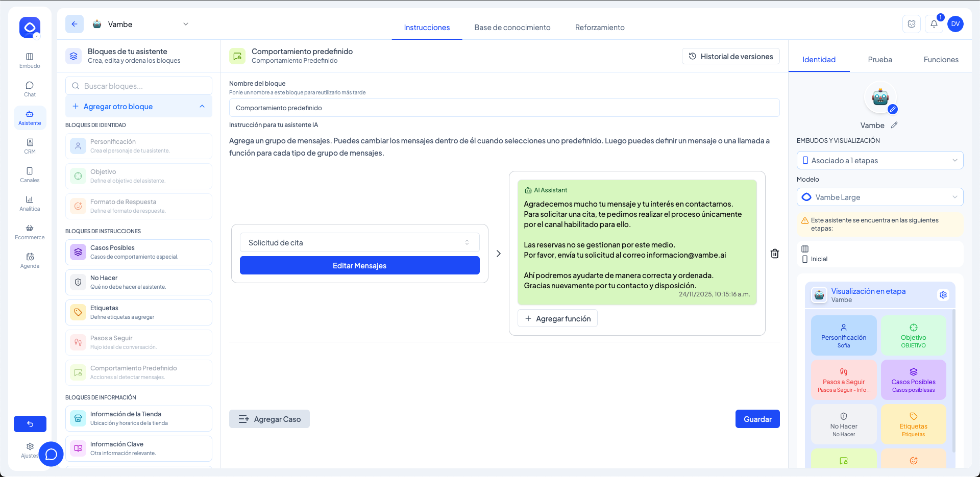Open the Ecommerce sidebar section
The height and width of the screenshot is (477, 980).
[30, 232]
